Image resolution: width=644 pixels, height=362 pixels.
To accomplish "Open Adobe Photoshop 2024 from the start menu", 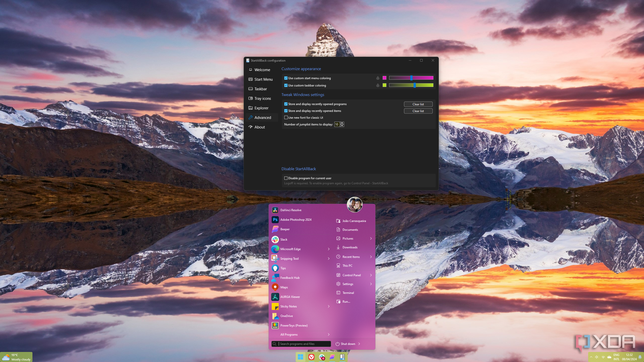I will click(296, 219).
